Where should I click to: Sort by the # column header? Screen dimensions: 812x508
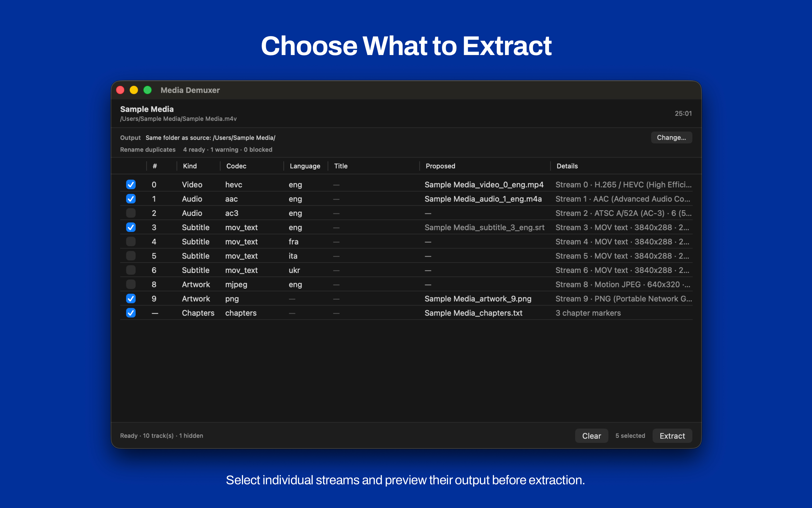155,166
